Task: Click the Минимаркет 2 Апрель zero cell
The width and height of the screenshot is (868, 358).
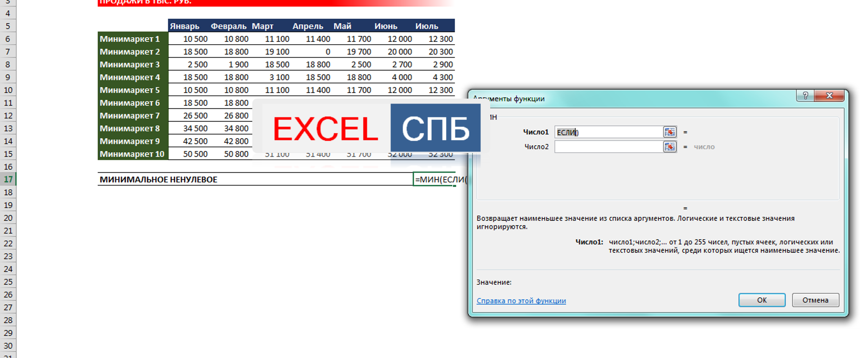Action: (311, 52)
